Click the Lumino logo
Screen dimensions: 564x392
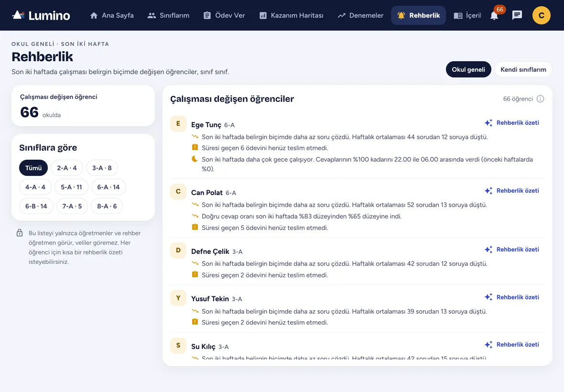coord(41,15)
